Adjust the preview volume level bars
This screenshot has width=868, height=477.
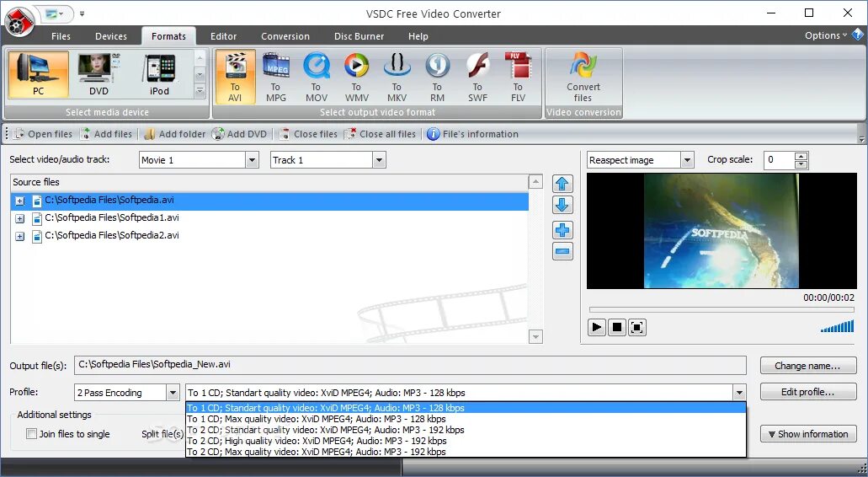tap(837, 326)
